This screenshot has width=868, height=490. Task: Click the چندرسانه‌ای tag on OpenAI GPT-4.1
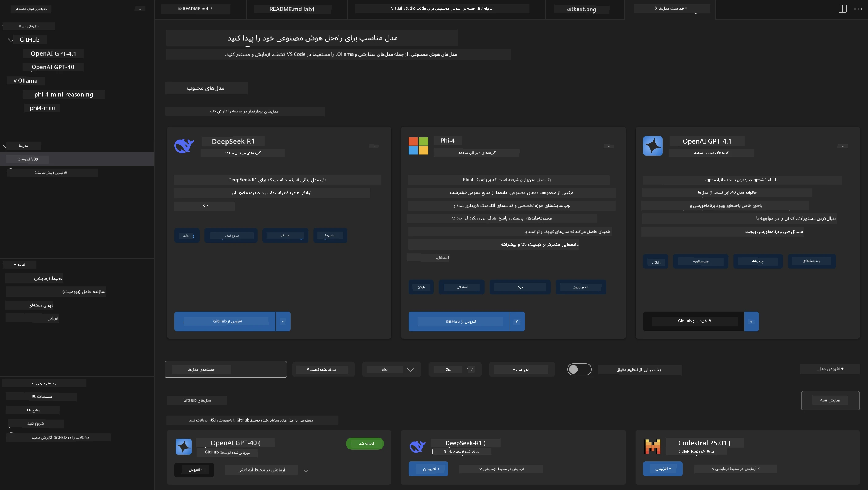812,261
